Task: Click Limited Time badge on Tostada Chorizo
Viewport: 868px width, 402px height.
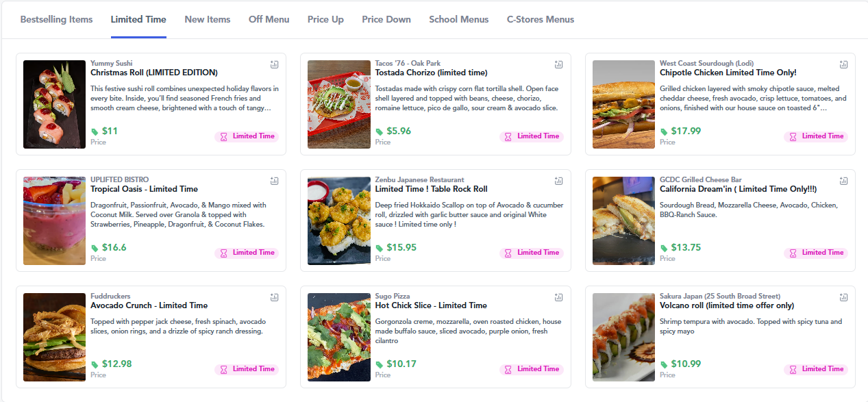Action: 532,136
